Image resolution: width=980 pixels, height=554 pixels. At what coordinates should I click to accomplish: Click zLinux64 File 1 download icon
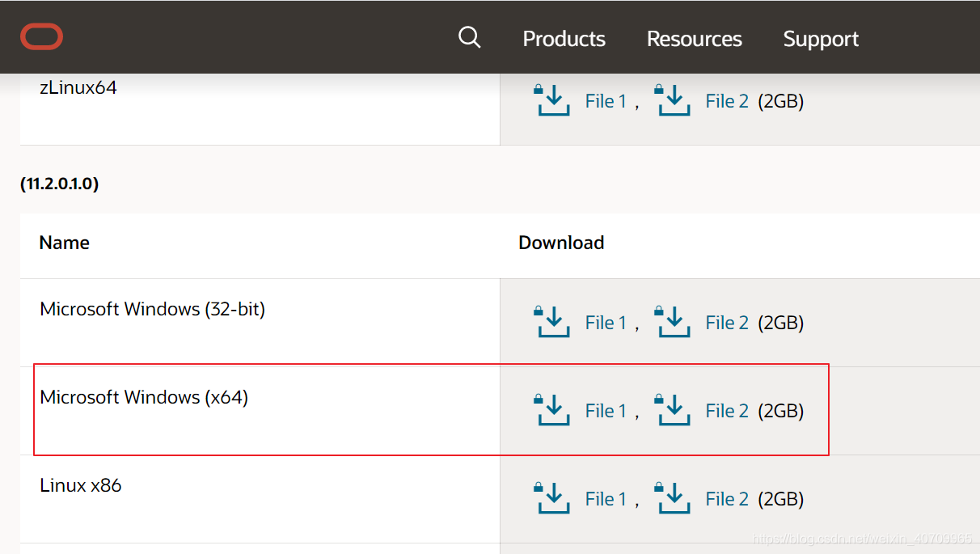click(x=552, y=101)
